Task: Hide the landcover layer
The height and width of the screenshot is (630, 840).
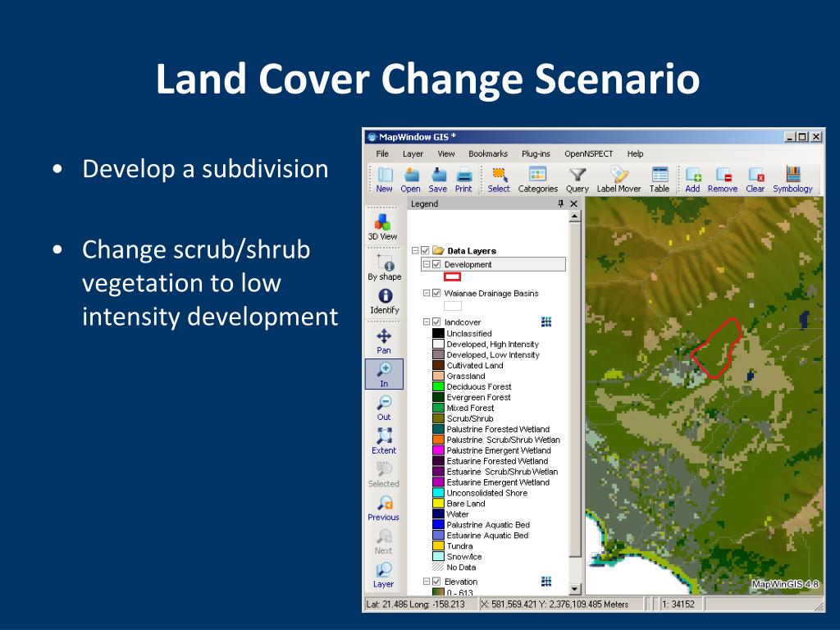Action: (x=436, y=322)
